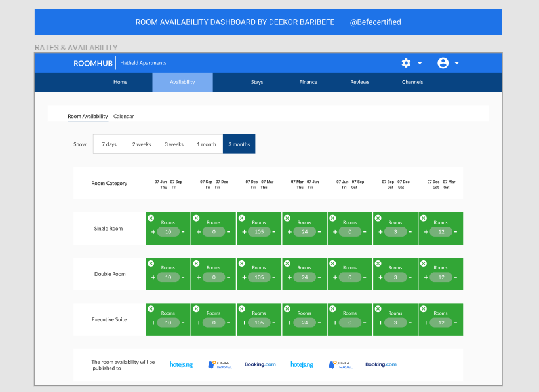The height and width of the screenshot is (392, 539).
Task: Show 3 weeks range
Action: 174,144
